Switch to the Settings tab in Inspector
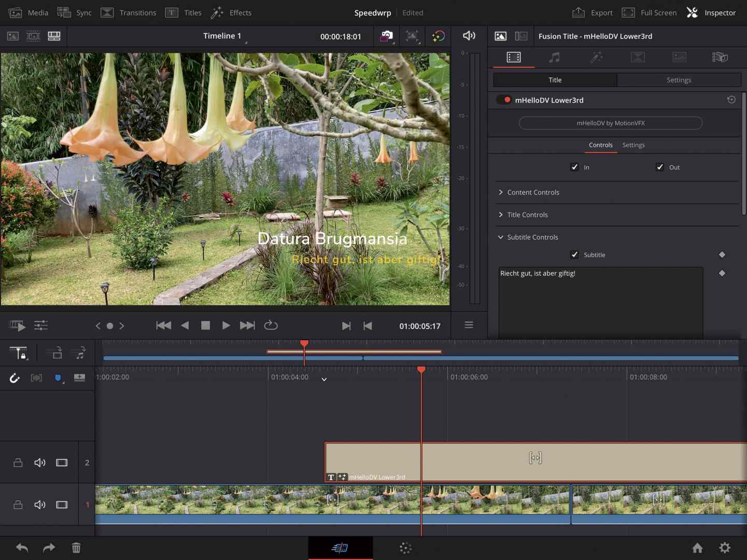This screenshot has height=560, width=747. pos(679,80)
